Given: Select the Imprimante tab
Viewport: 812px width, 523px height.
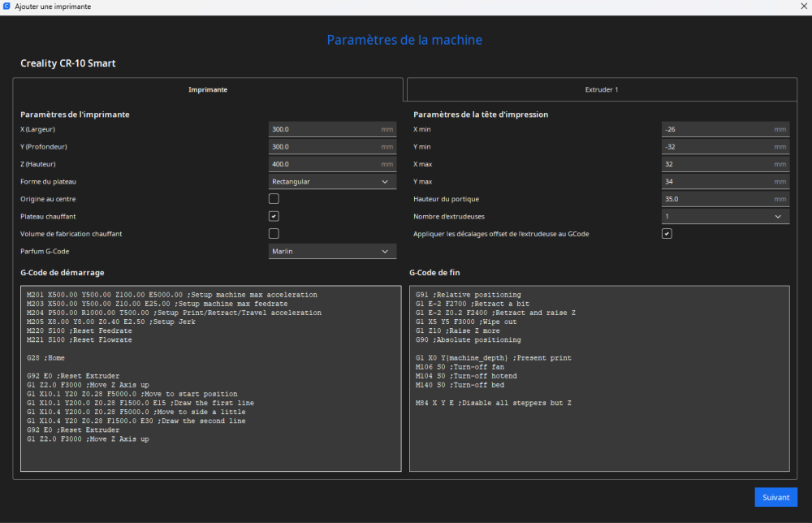Looking at the screenshot, I should (208, 89).
